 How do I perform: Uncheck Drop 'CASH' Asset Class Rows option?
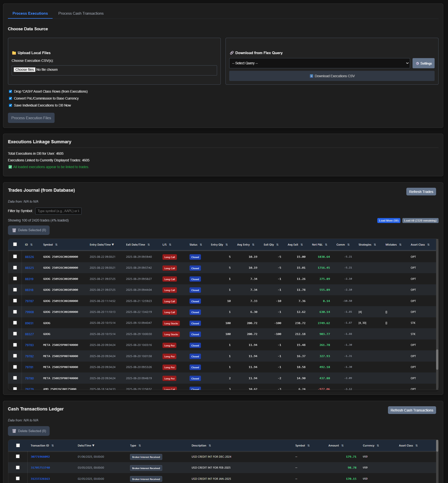coord(10,91)
